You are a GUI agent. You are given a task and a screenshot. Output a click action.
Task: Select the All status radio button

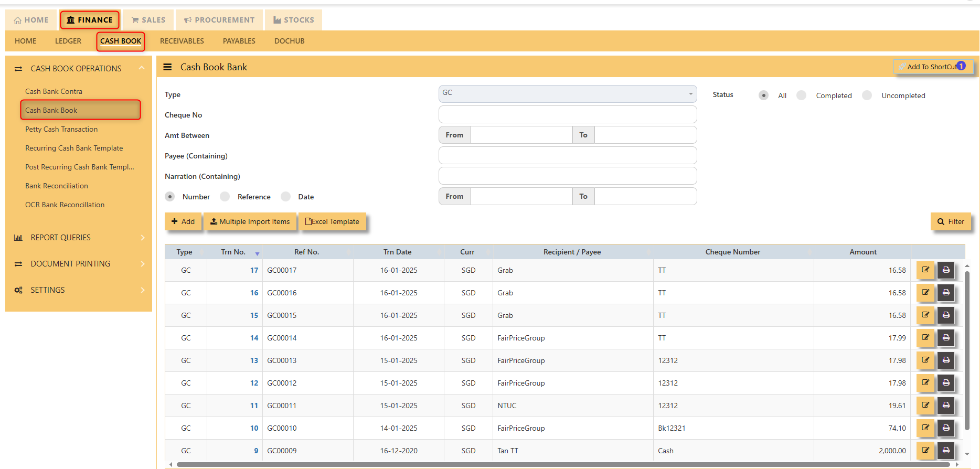click(x=763, y=95)
